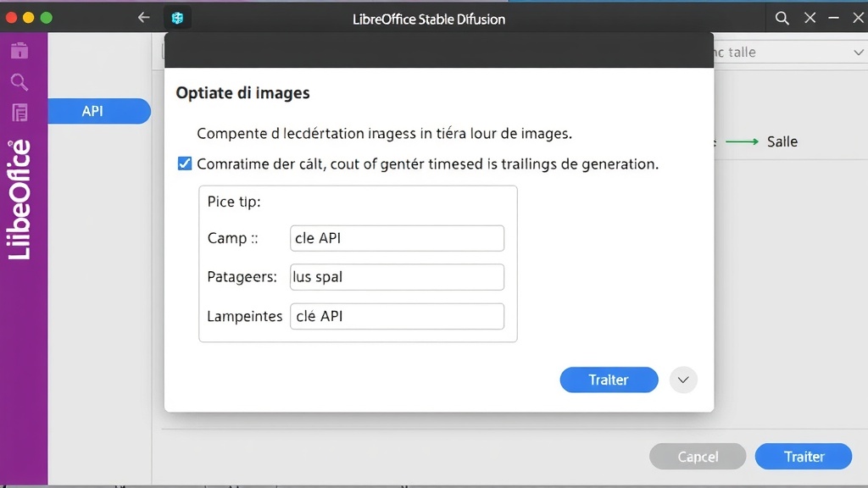Open the Stable Diffusion cube icon
This screenshot has height=488, width=868.
click(177, 17)
